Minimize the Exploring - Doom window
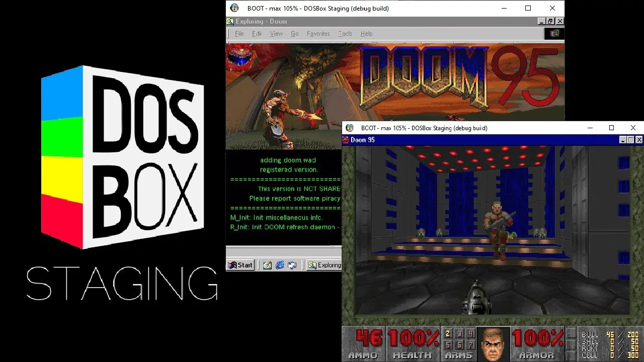Image resolution: width=644 pixels, height=362 pixels. pos(542,21)
